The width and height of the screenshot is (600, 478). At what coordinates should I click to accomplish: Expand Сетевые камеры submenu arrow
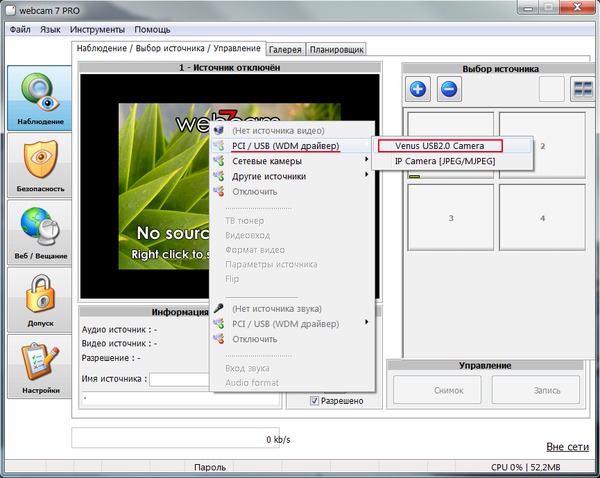[367, 159]
